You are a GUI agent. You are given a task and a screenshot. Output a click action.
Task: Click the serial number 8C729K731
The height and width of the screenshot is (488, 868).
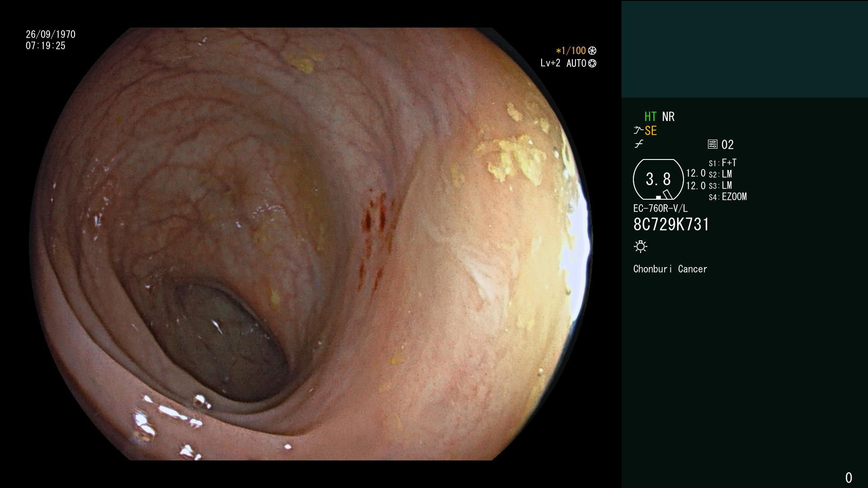[671, 225]
